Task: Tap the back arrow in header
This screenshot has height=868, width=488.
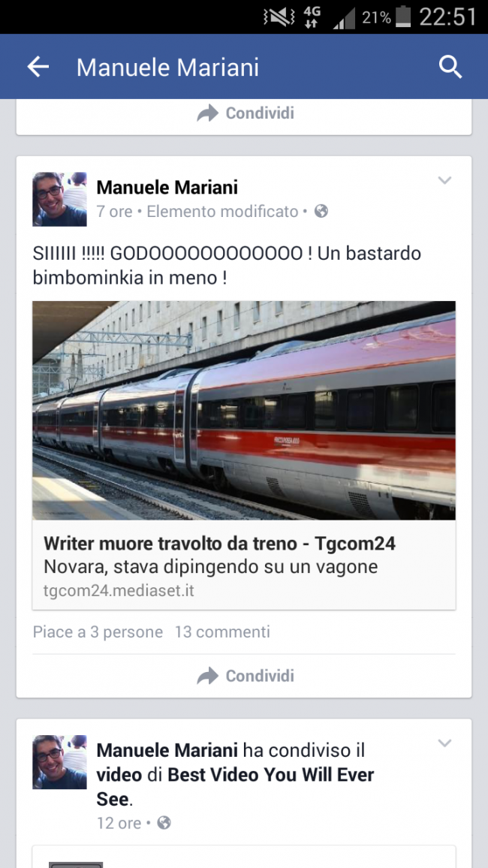Action: point(38,67)
